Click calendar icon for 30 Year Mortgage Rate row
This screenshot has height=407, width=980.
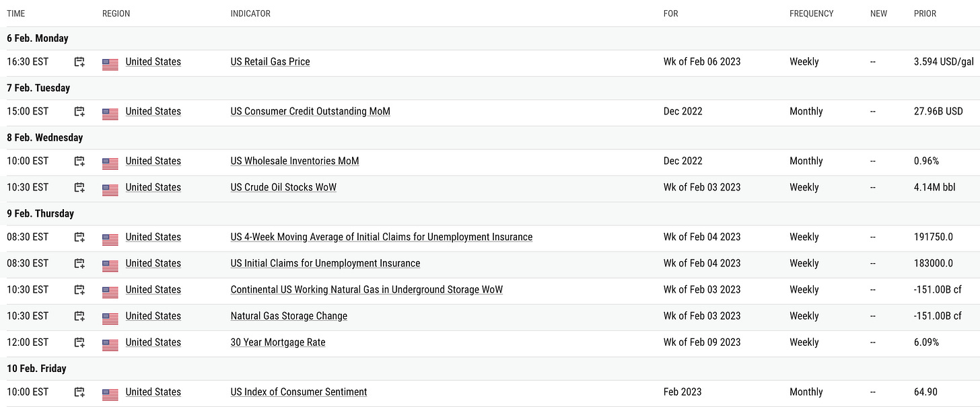click(79, 342)
